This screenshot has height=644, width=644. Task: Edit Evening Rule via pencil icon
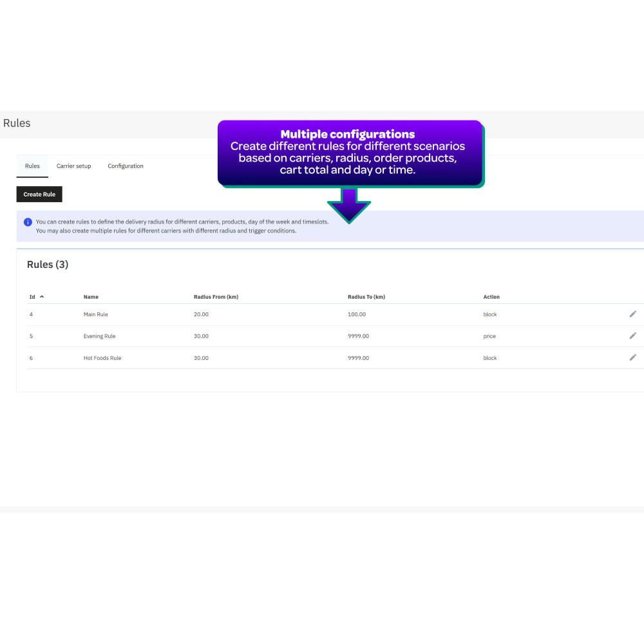[632, 336]
